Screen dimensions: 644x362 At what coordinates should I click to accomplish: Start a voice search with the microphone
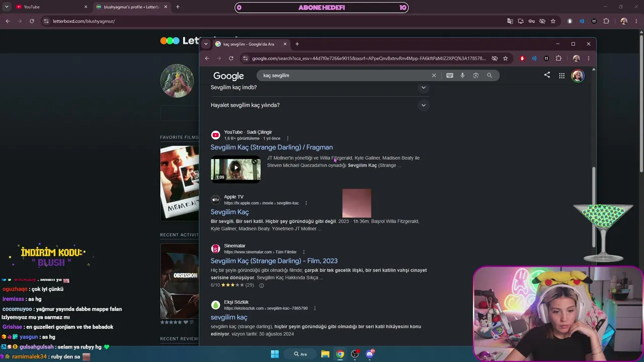(x=462, y=75)
